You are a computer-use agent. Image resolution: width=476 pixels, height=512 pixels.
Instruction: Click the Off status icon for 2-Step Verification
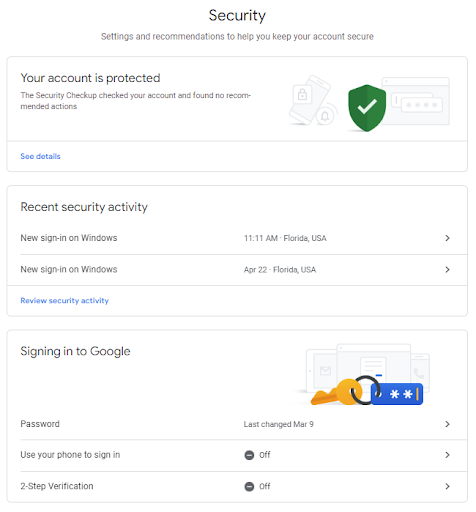click(249, 487)
